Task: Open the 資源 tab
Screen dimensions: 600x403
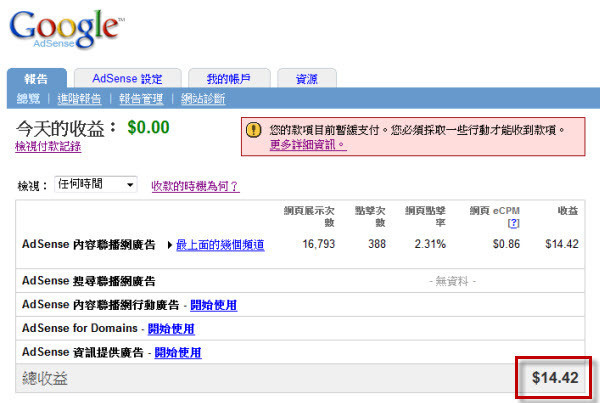Action: click(x=307, y=78)
